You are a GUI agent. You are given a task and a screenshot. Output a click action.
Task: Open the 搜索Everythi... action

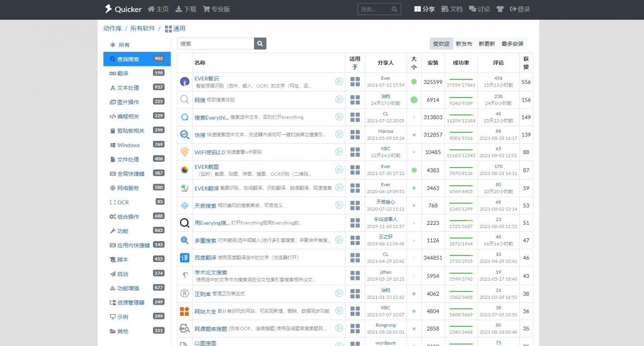click(x=212, y=117)
